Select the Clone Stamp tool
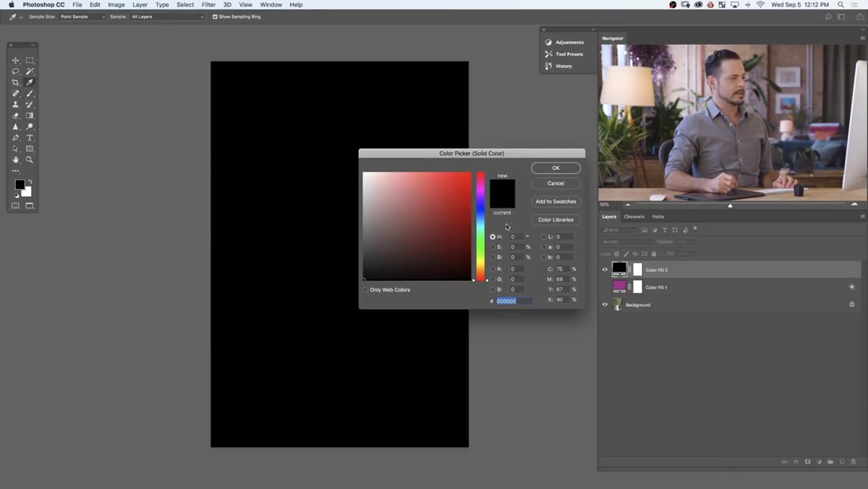Viewport: 868px width, 489px height. pos(15,105)
